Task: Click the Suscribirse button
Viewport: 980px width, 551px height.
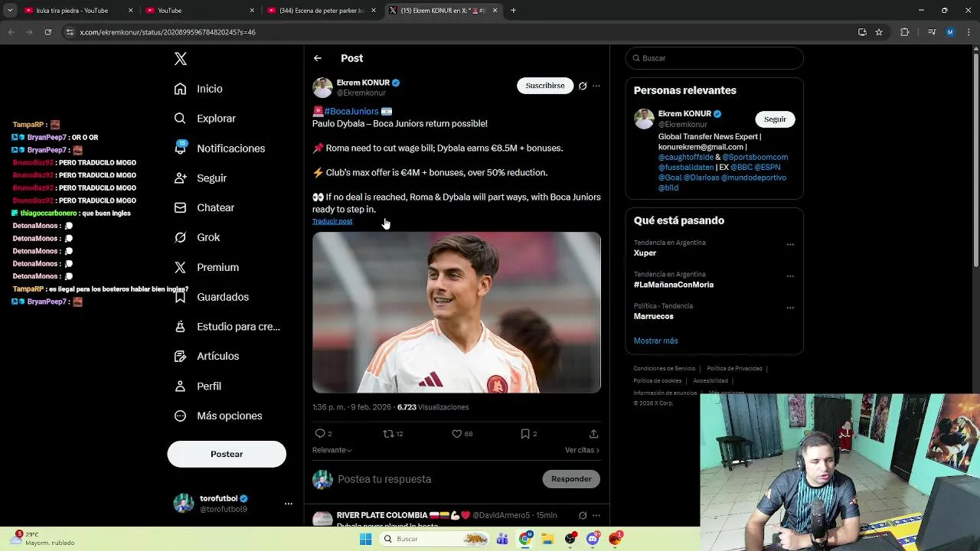Action: pyautogui.click(x=545, y=86)
